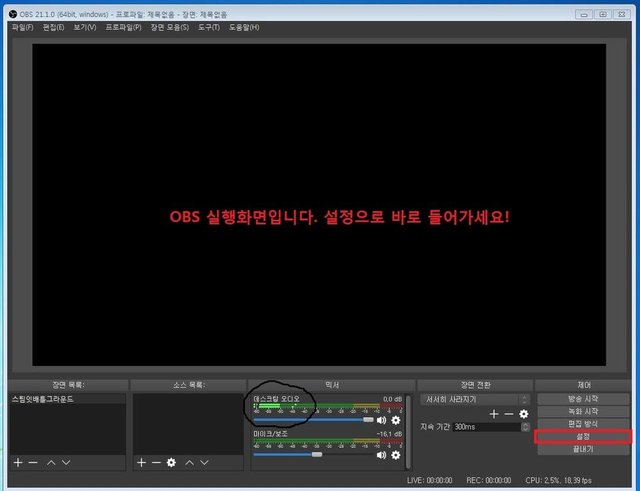
Task: Open the 도구(T) menu
Action: click(x=209, y=27)
